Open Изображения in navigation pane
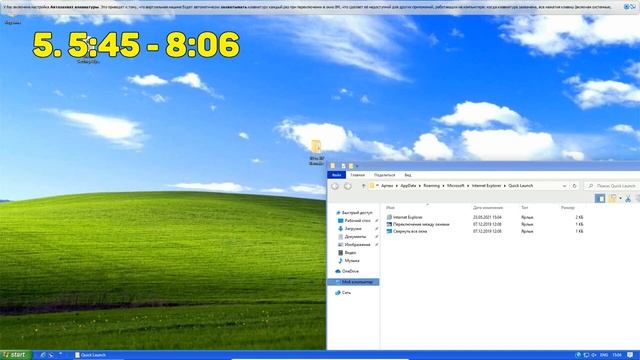Viewport: 640px width, 360px height. (354, 244)
